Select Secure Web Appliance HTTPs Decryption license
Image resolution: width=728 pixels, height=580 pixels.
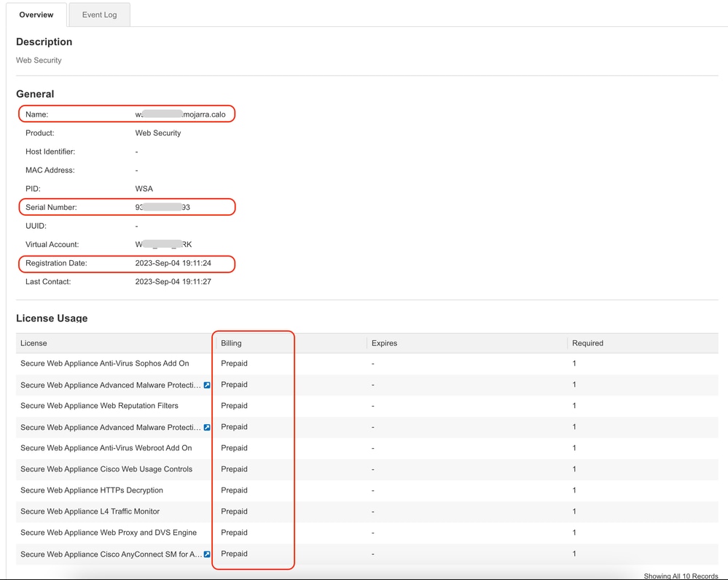(92, 490)
